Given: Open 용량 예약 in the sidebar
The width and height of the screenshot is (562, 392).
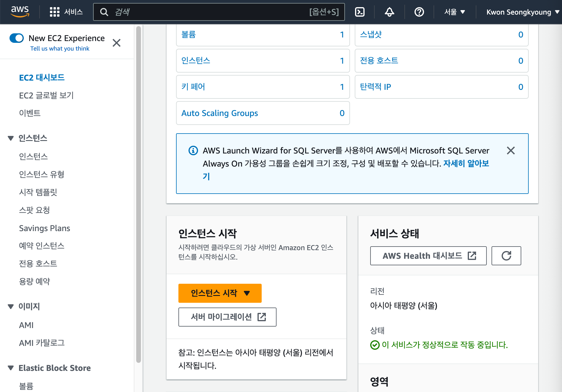Looking at the screenshot, I should [x=34, y=281].
